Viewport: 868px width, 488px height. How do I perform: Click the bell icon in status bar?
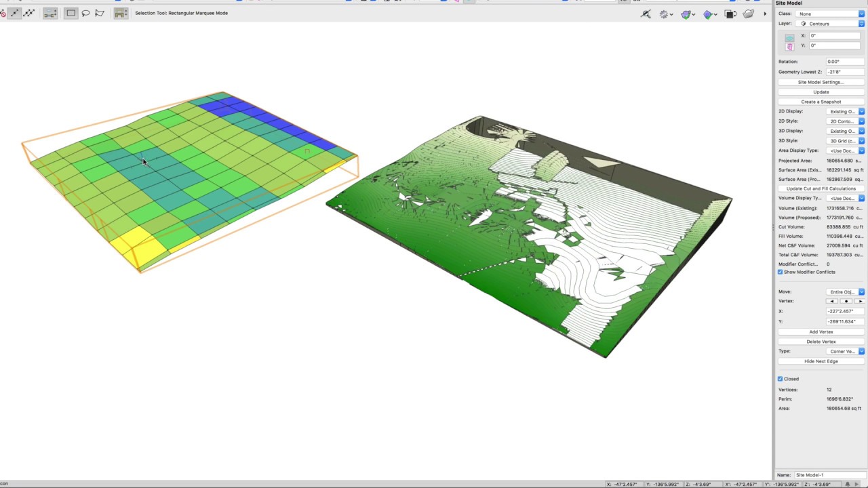point(847,484)
